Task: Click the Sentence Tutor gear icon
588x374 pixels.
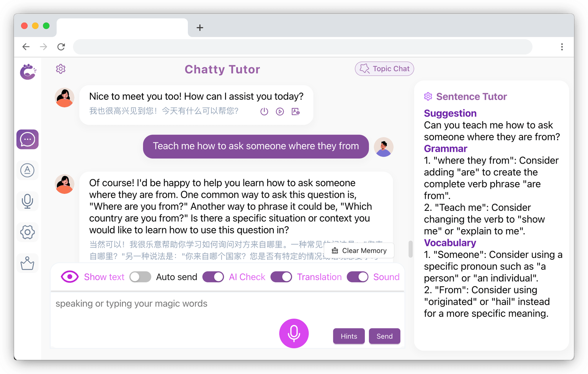Action: (428, 97)
